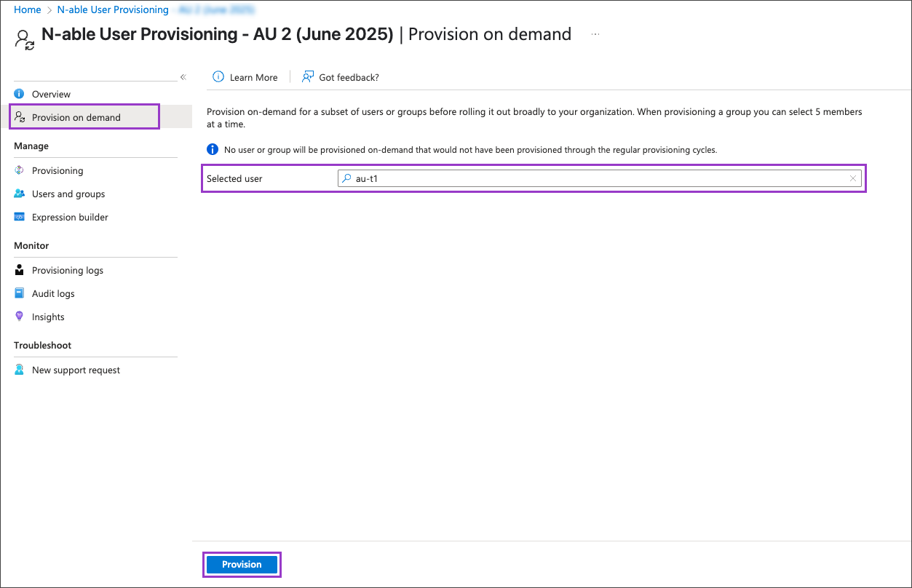Open Got feedback? in the toolbar

coord(341,77)
